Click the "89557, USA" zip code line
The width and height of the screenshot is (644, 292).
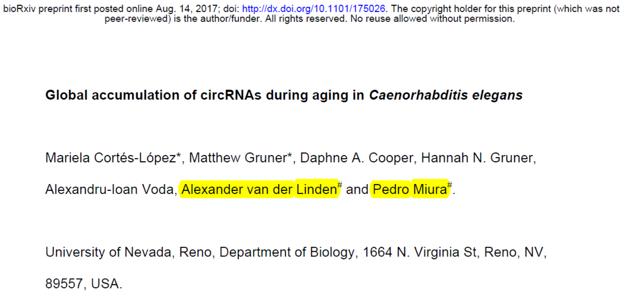[84, 284]
